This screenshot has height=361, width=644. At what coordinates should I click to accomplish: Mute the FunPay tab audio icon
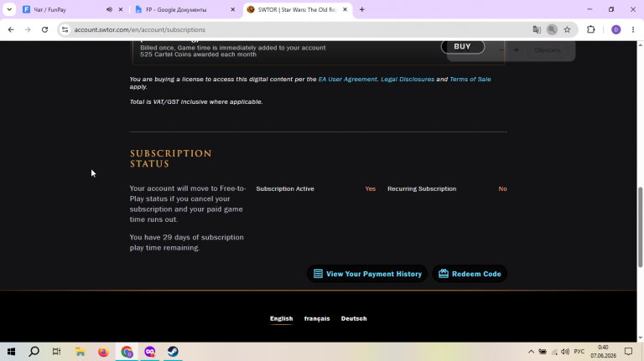[109, 9]
